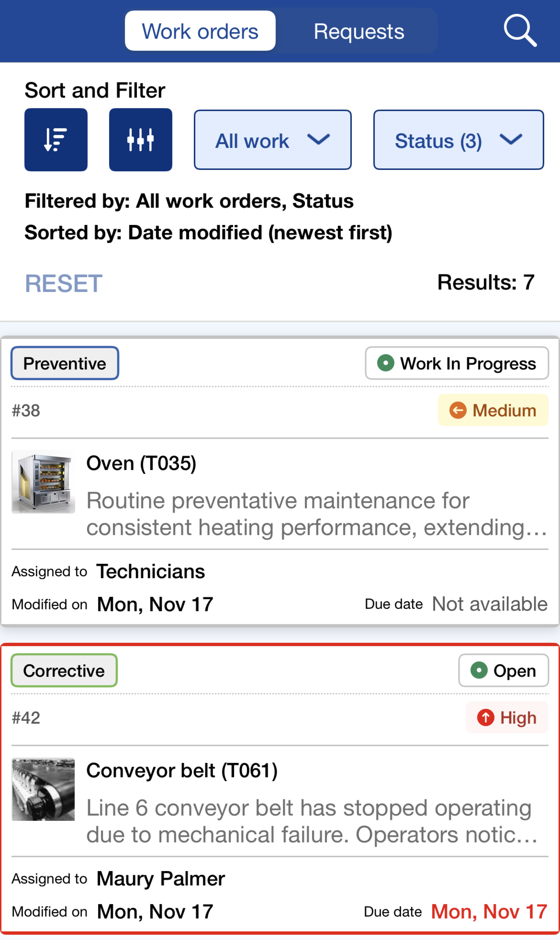The height and width of the screenshot is (940, 560).
Task: Click the Medium priority arrow icon on #38
Action: click(459, 410)
